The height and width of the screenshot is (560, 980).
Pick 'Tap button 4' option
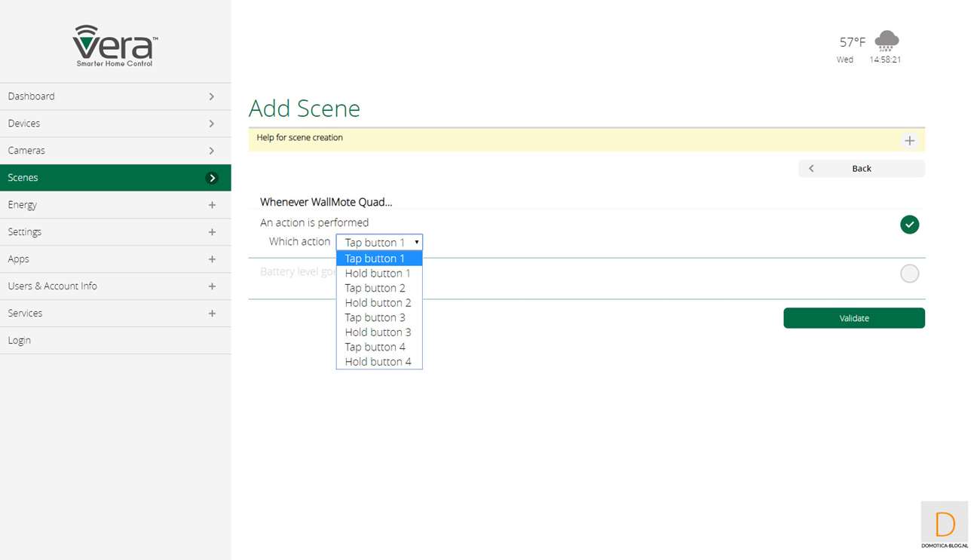click(x=375, y=347)
